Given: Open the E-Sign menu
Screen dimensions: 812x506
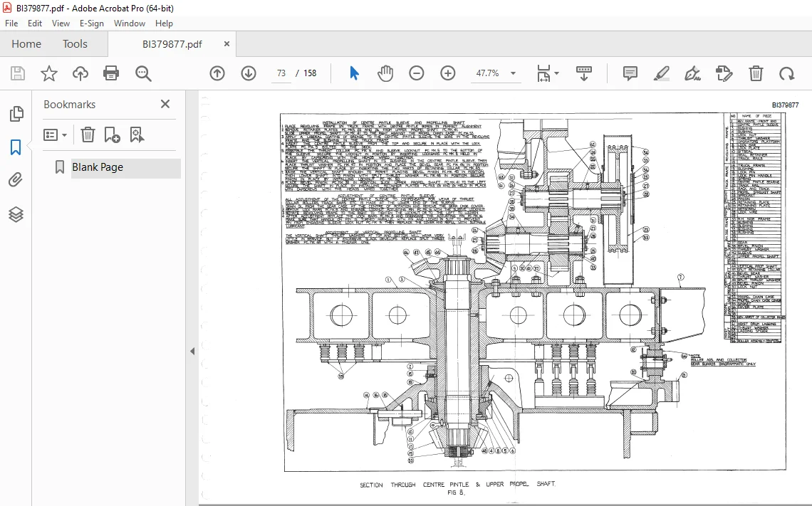Looking at the screenshot, I should 92,23.
